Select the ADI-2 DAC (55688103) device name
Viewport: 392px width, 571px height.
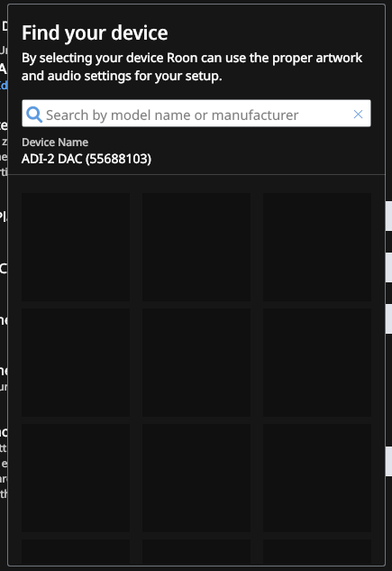87,159
